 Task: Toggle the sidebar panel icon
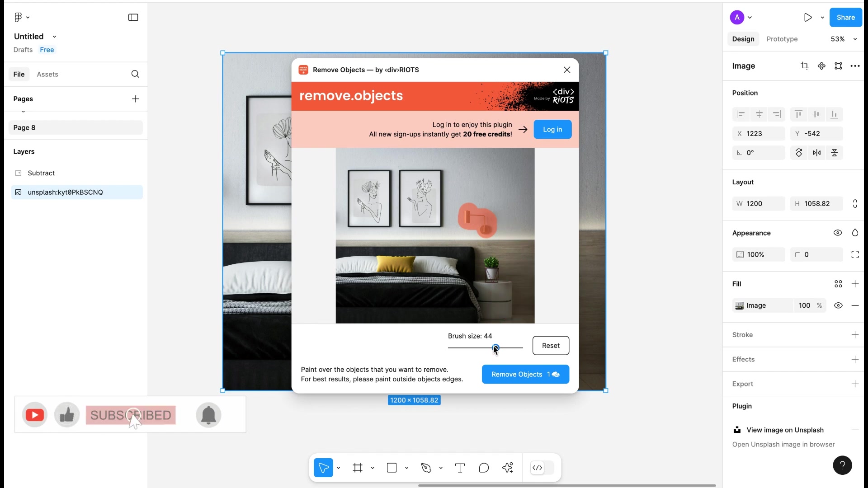coord(133,17)
